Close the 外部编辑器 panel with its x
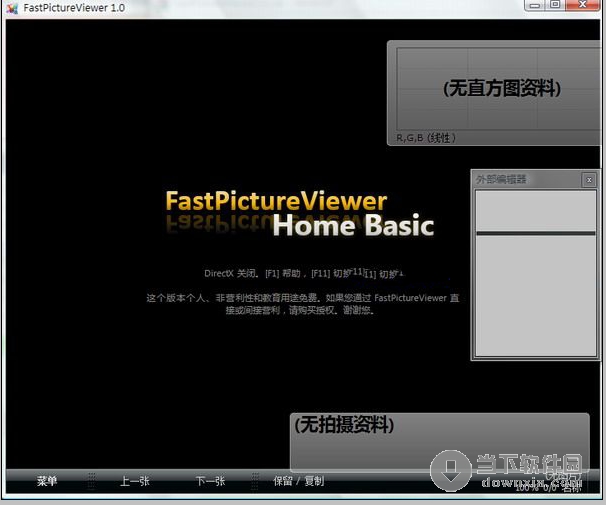The height and width of the screenshot is (505, 606). pyautogui.click(x=589, y=180)
